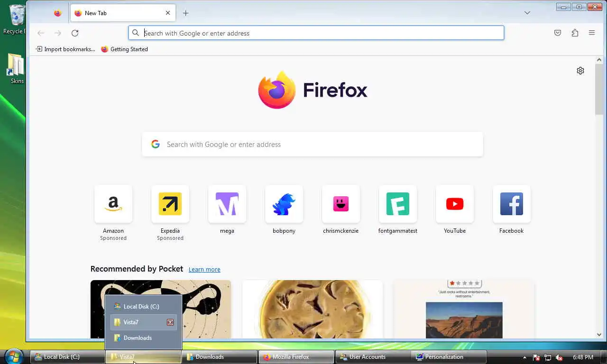Click the Windows Start orb
The height and width of the screenshot is (364, 607).
pyautogui.click(x=13, y=356)
